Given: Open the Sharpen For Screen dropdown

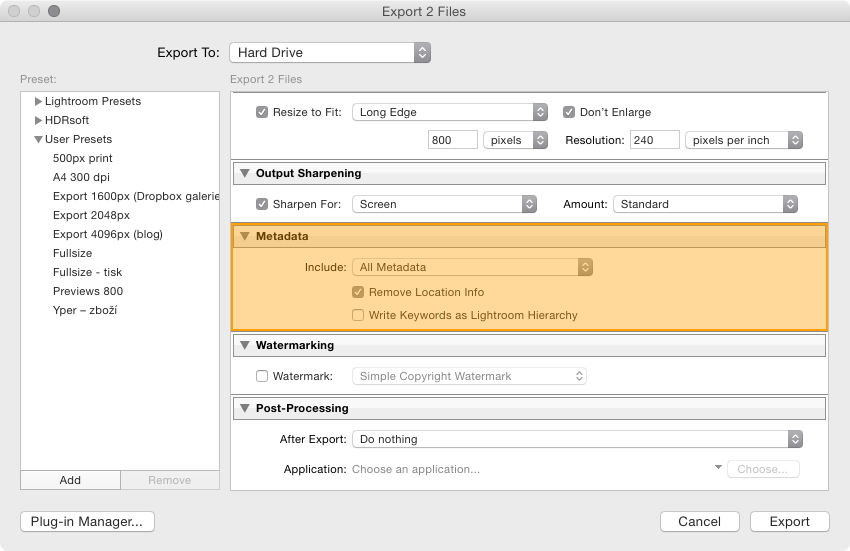Looking at the screenshot, I should 445,204.
